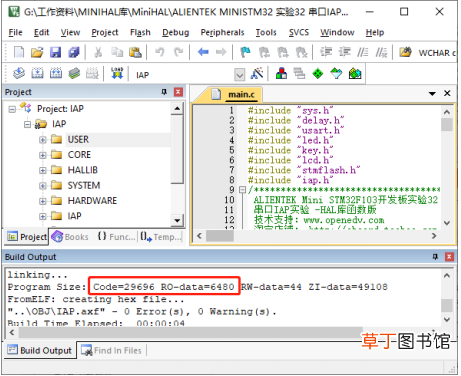Viewport: 461px width, 376px height.
Task: Undo the last edit with the Undo arrow
Action: (x=160, y=52)
